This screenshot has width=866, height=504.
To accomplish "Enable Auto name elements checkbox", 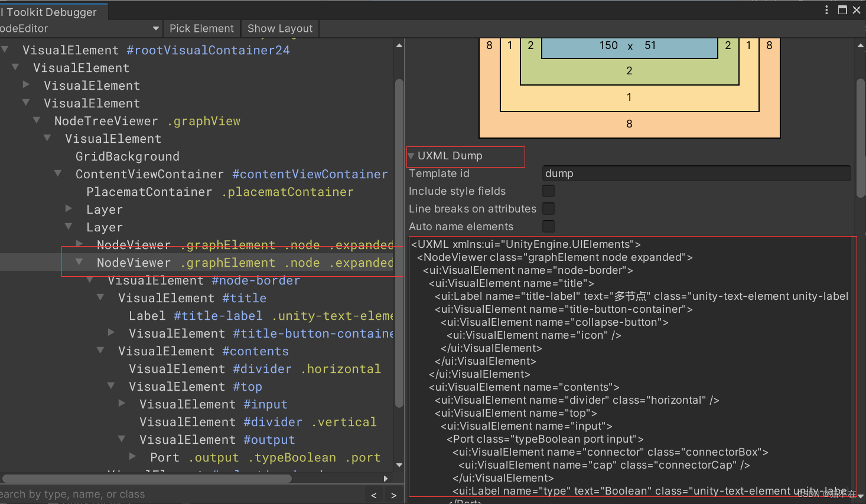I will pos(549,226).
